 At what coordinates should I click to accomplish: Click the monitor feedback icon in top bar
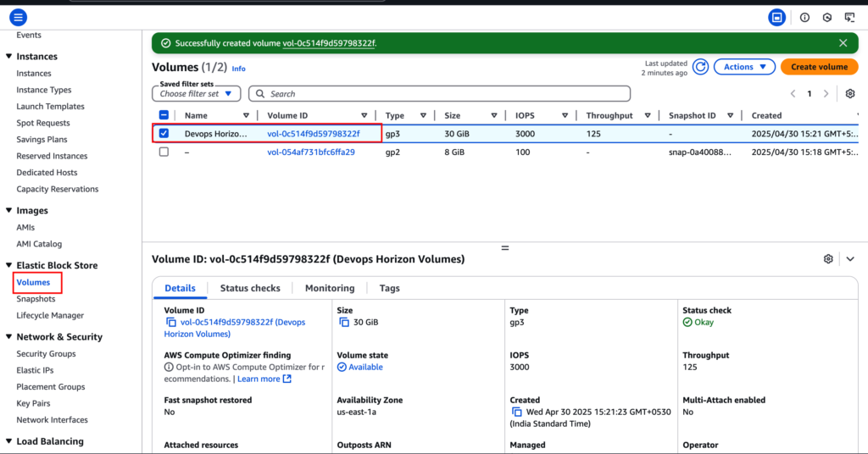point(849,18)
